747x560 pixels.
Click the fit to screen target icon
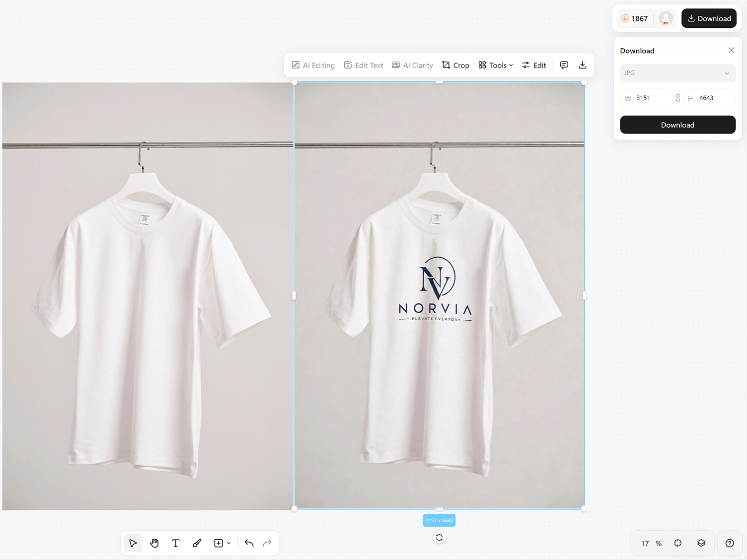coord(678,543)
